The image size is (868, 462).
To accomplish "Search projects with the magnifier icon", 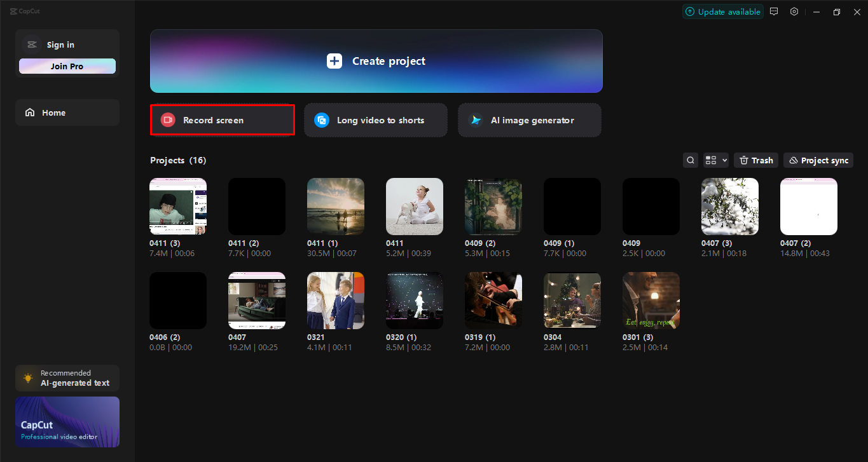I will click(691, 161).
